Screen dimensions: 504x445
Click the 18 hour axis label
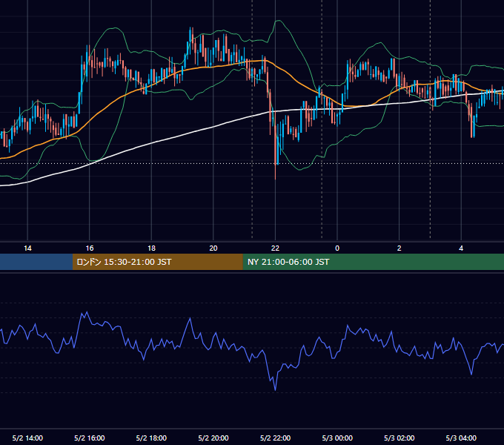tap(151, 248)
